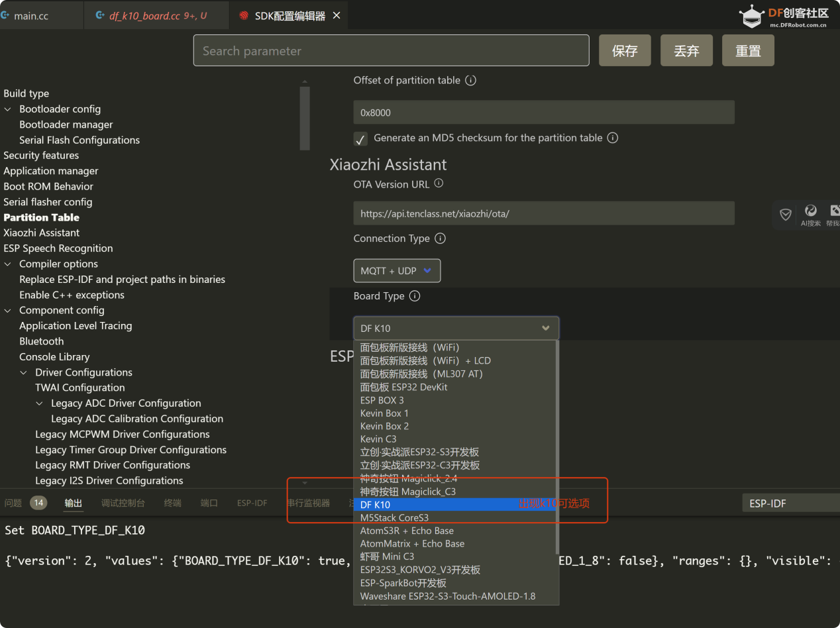
Task: Click the 保存 button
Action: click(624, 51)
